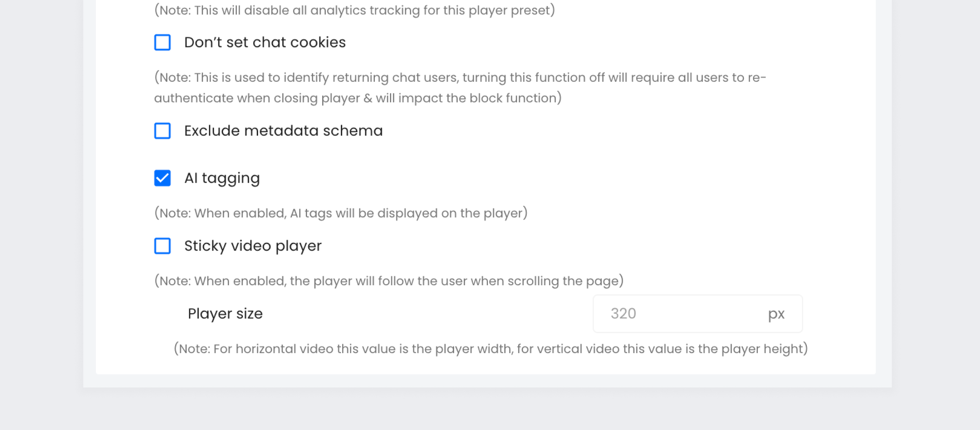Click the Don't set chat cookies label text
This screenshot has width=980, height=430.
pyautogui.click(x=265, y=43)
